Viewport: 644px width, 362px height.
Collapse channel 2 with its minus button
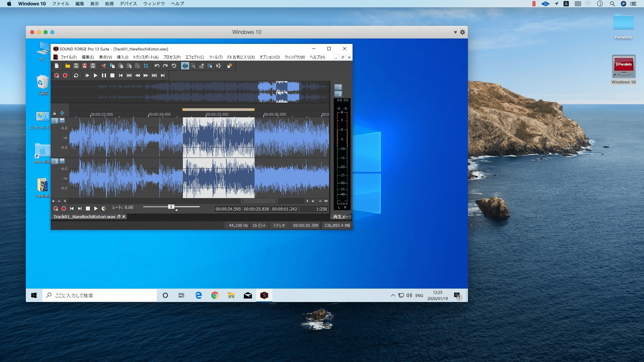[62, 161]
